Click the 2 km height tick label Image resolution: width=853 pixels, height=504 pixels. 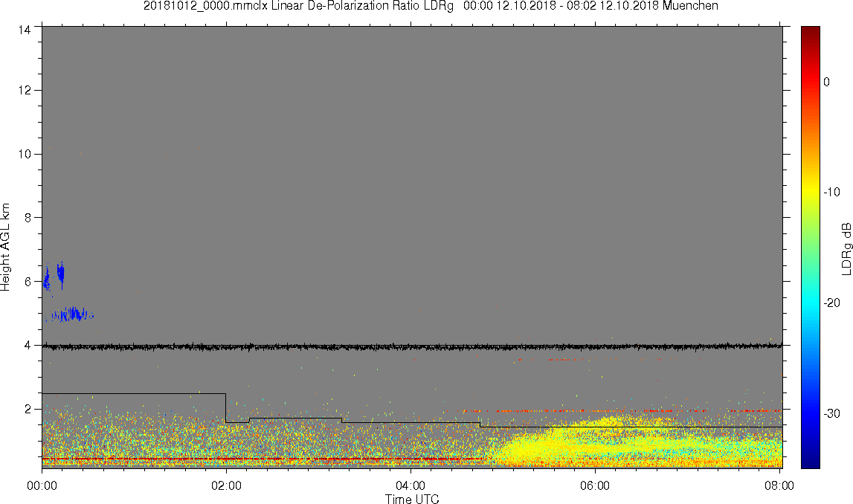point(28,409)
